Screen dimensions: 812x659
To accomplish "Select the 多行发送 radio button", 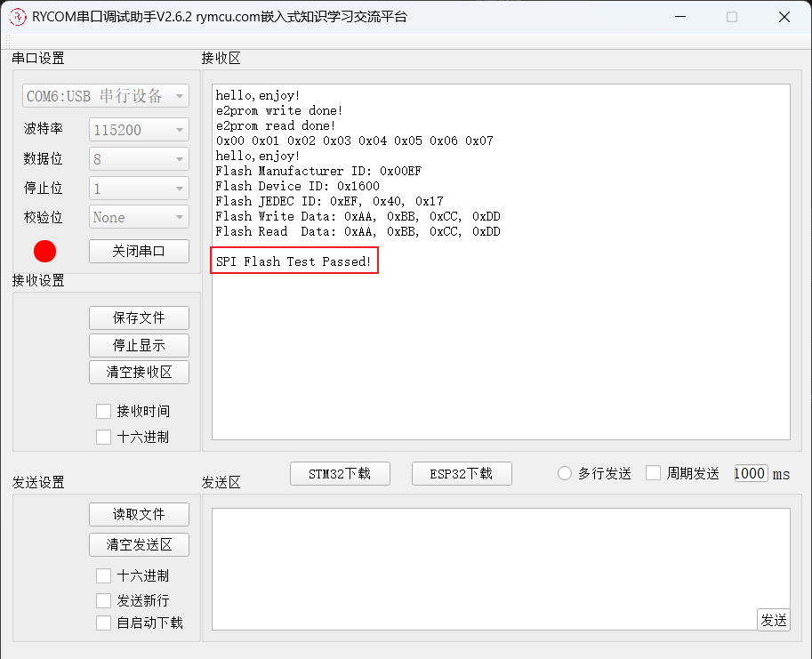I will 565,473.
